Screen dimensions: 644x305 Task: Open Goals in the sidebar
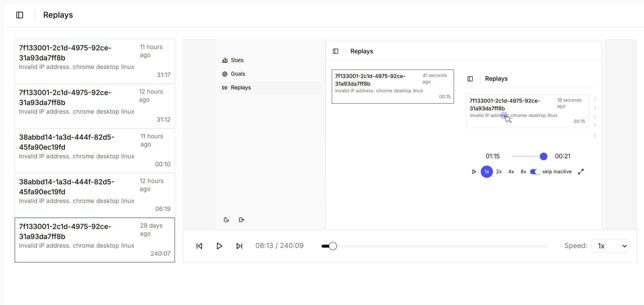(x=238, y=74)
